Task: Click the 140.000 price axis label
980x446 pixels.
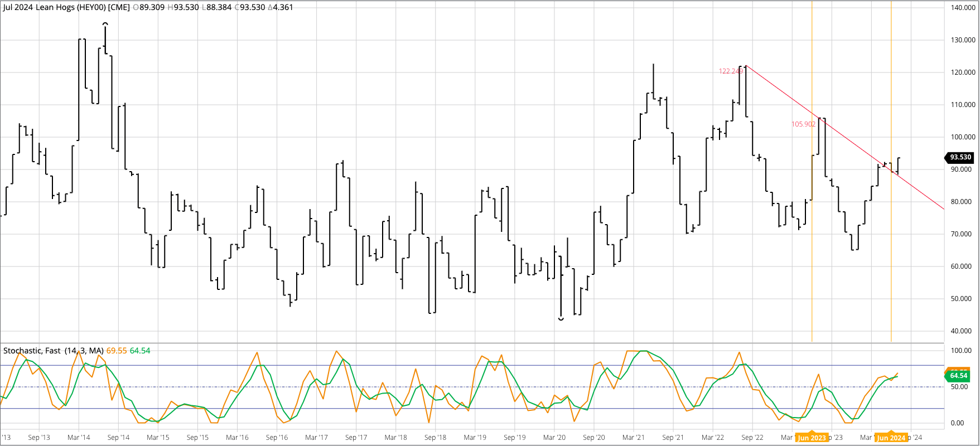Action: (963, 8)
